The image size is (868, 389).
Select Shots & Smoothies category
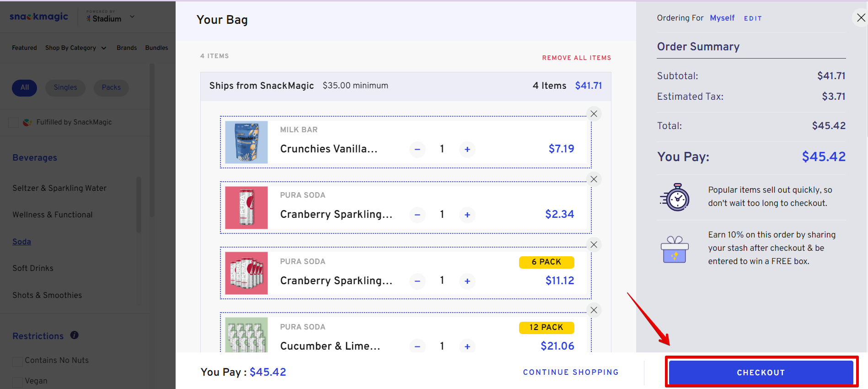pyautogui.click(x=47, y=296)
